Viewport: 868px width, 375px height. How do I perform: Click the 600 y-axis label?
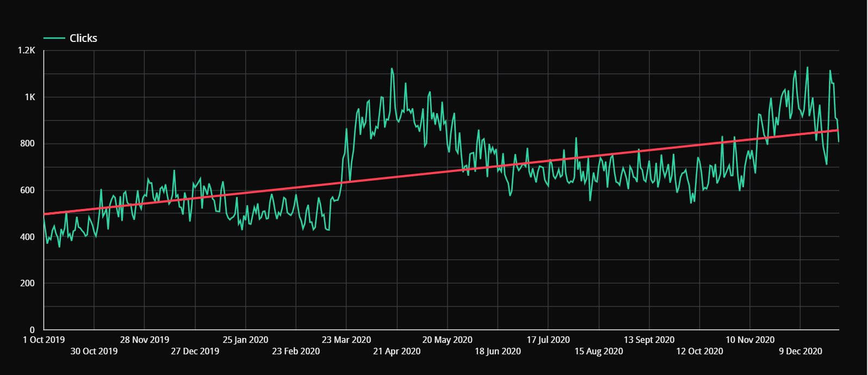pos(28,190)
